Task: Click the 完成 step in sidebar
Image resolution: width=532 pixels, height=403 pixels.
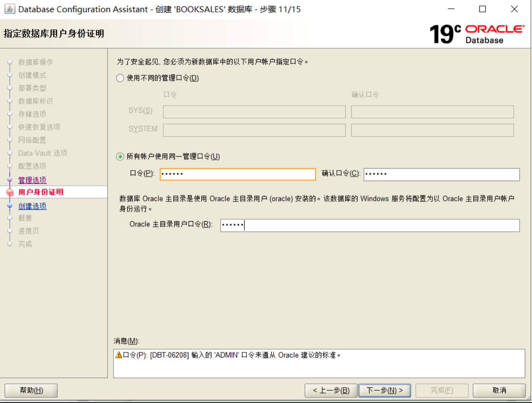Action: coord(25,244)
